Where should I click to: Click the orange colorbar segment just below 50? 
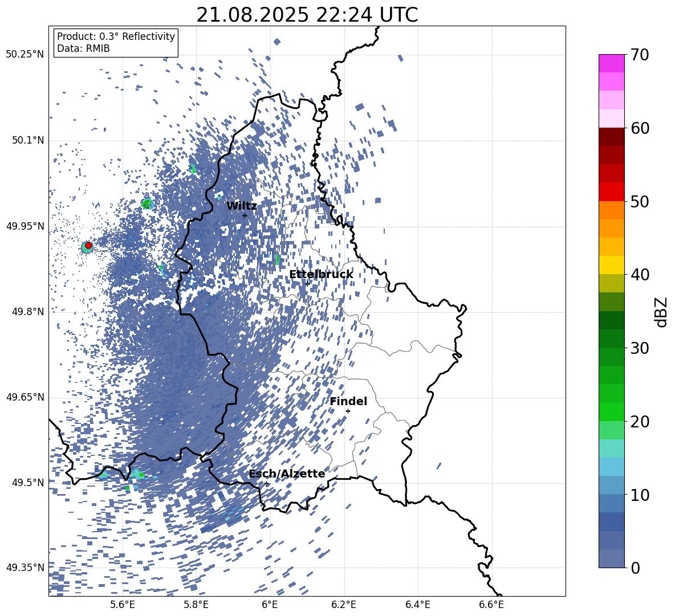611,210
